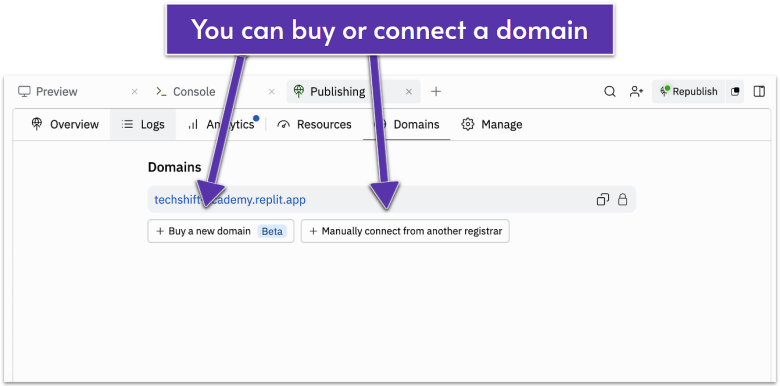This screenshot has height=386, width=780.
Task: Click the Console prompt icon
Action: pos(161,92)
